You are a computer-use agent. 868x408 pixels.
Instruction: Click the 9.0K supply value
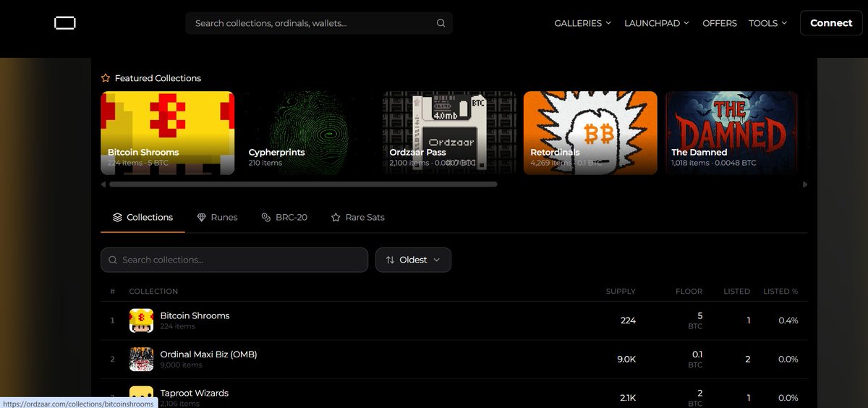tap(626, 360)
